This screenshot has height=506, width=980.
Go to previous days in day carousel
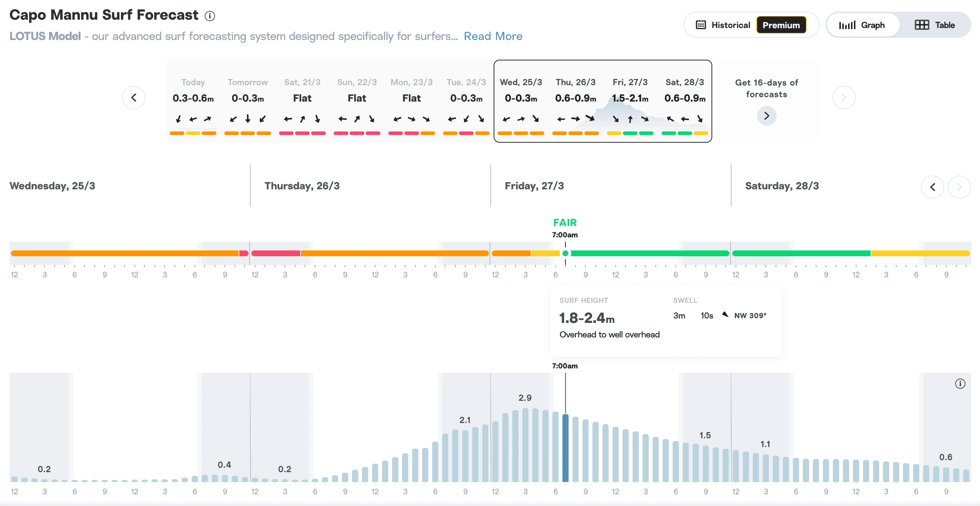[134, 98]
